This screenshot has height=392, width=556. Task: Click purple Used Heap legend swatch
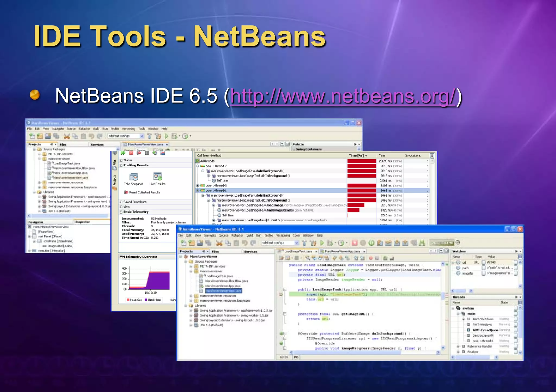146,300
